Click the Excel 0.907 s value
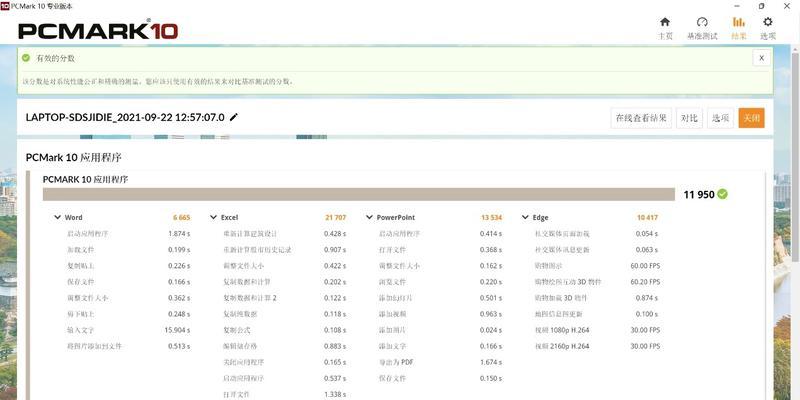Image resolution: width=800 pixels, height=400 pixels. click(335, 250)
